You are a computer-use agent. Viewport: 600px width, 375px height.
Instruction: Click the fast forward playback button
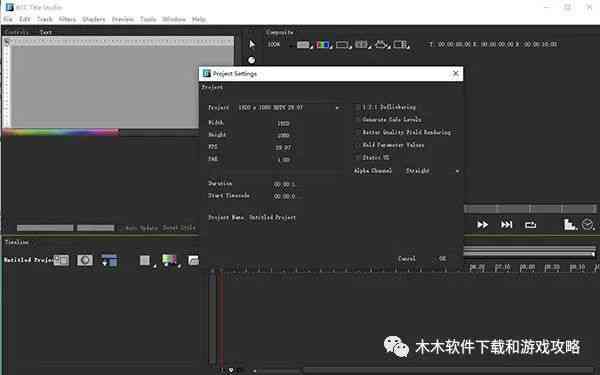tap(482, 225)
